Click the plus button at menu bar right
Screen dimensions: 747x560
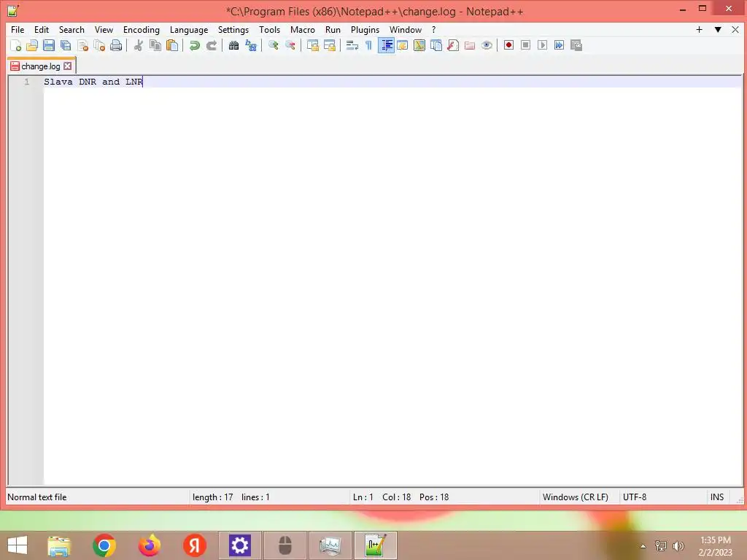point(700,29)
